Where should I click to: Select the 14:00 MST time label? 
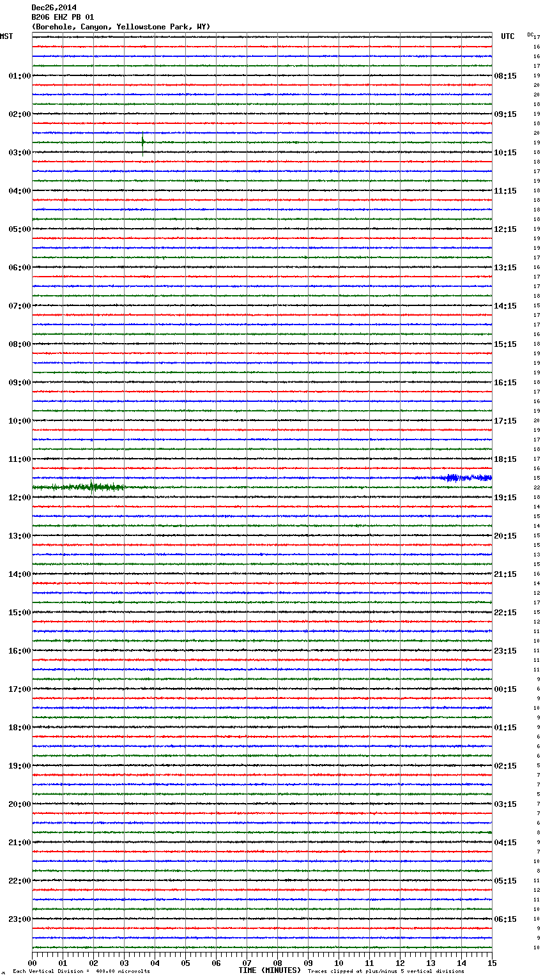pyautogui.click(x=20, y=574)
